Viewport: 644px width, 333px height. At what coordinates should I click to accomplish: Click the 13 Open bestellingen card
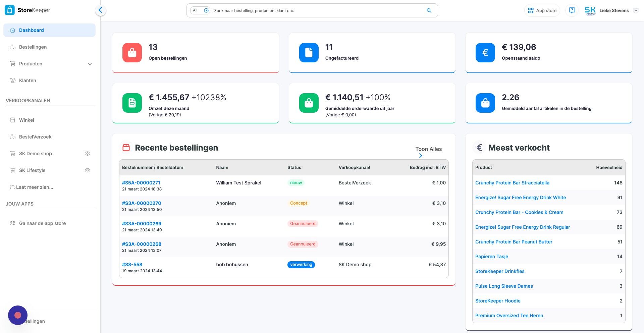point(196,53)
